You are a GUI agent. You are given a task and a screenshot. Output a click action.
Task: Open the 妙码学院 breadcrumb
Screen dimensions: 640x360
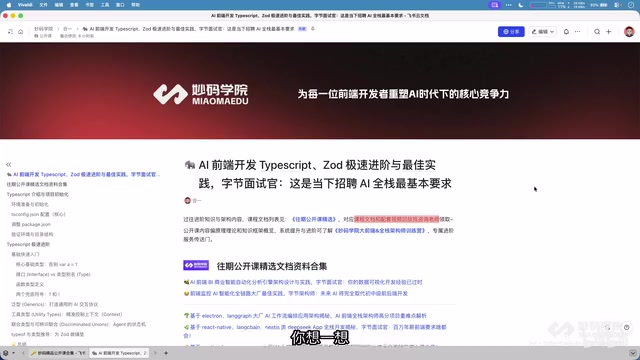pyautogui.click(x=43, y=29)
